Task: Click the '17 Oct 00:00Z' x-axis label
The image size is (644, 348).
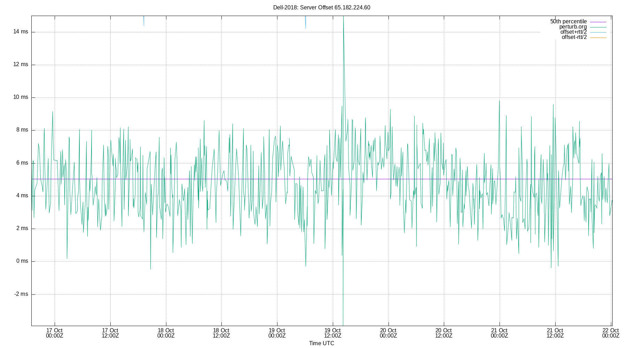Action: [x=55, y=333]
